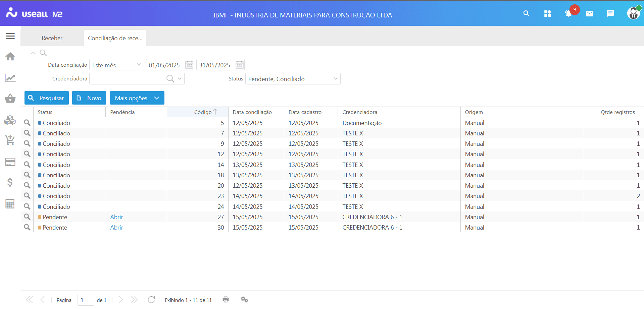This screenshot has width=644, height=309.
Task: Open the user profile avatar
Action: [633, 13]
